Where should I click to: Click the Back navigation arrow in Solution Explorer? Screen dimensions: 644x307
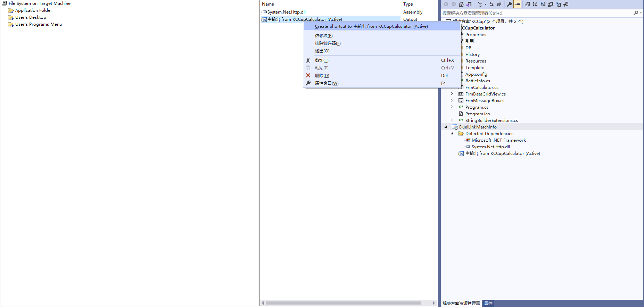tap(446, 4)
